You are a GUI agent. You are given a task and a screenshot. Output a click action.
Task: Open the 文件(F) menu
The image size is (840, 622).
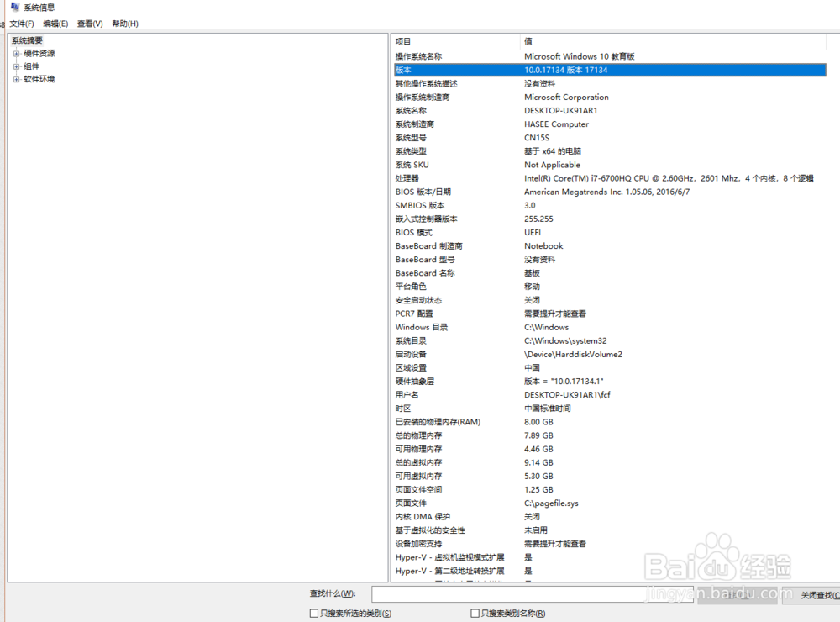pyautogui.click(x=22, y=24)
